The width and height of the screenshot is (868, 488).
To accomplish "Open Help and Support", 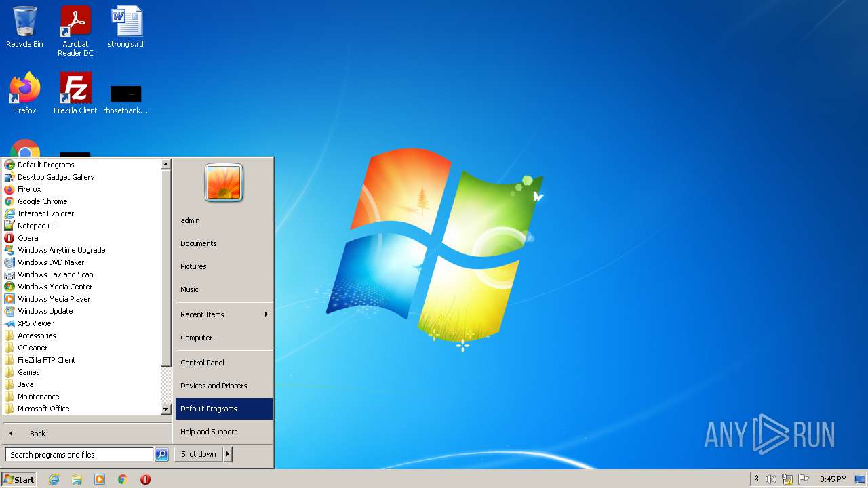I will (224, 432).
